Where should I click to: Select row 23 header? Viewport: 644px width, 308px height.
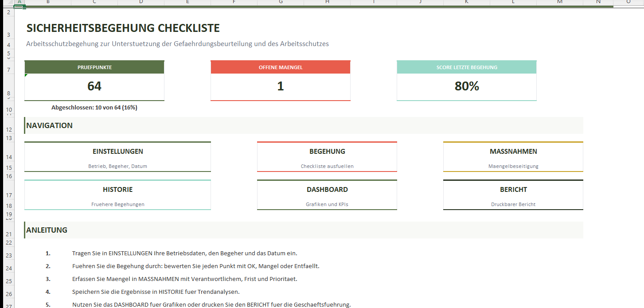(8, 256)
